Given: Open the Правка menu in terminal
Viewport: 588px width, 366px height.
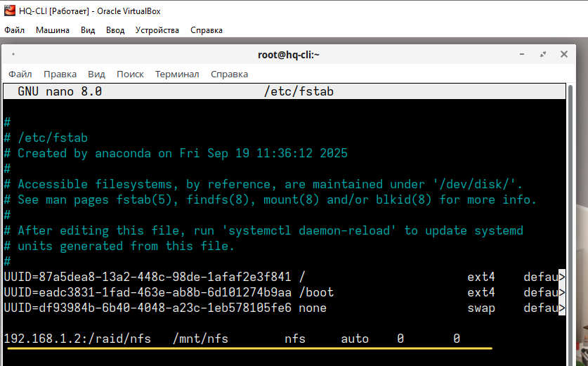Looking at the screenshot, I should point(60,74).
